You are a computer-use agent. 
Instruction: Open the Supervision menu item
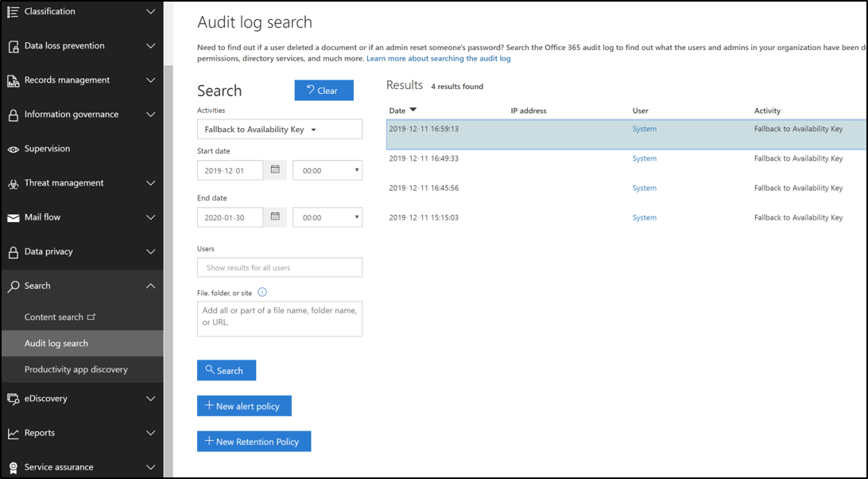[47, 149]
